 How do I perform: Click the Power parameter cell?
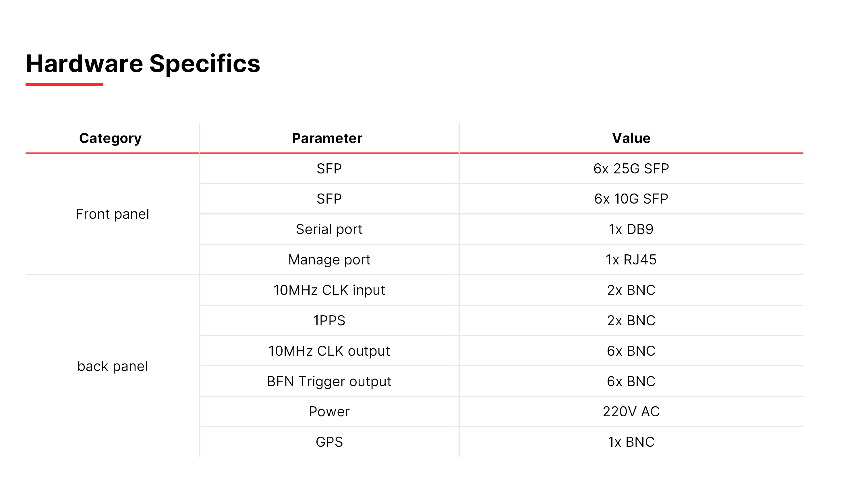pos(329,412)
